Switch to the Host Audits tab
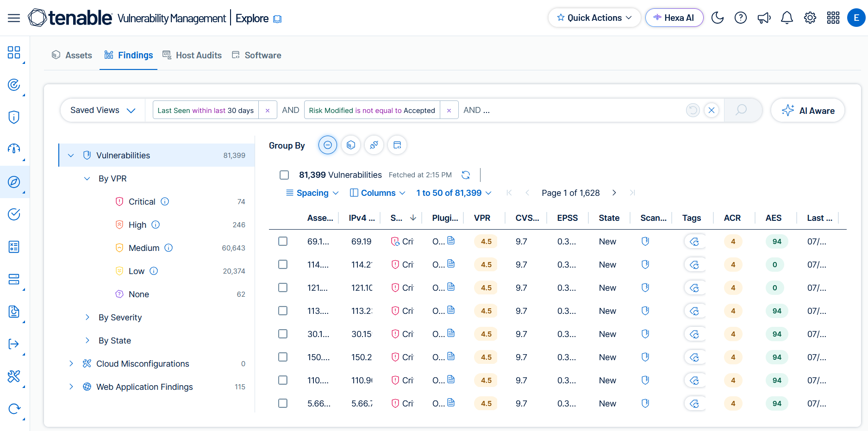This screenshot has width=868, height=431. (x=192, y=55)
